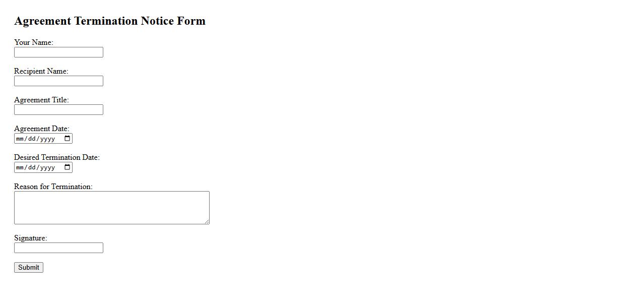Image resolution: width=644 pixels, height=303 pixels.
Task: Click the "Signature:" label text
Action: (x=30, y=238)
